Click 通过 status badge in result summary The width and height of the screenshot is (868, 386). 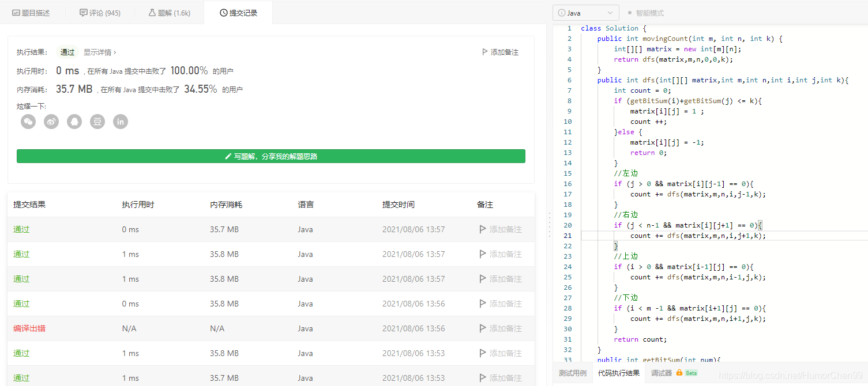click(x=67, y=52)
